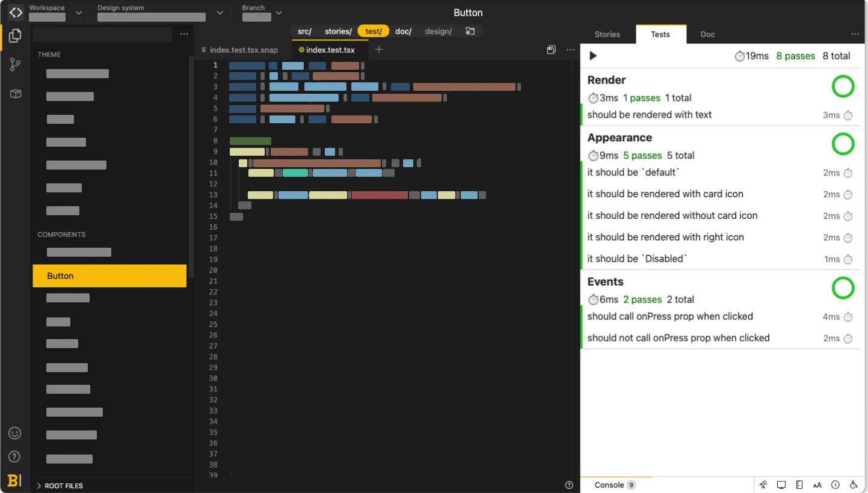This screenshot has width=868, height=493.
Task: Click the telescope preview icon in bottom bar
Action: [x=763, y=485]
